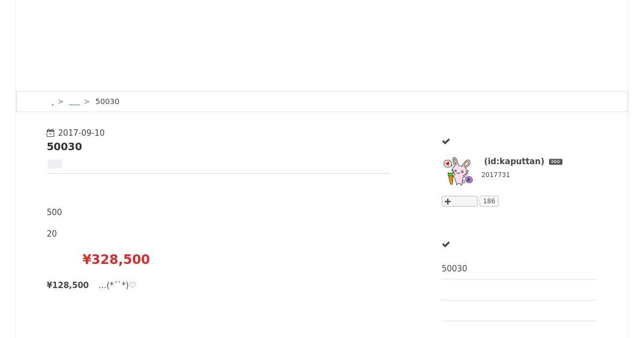Open the id:kaputtan profile link

click(514, 161)
